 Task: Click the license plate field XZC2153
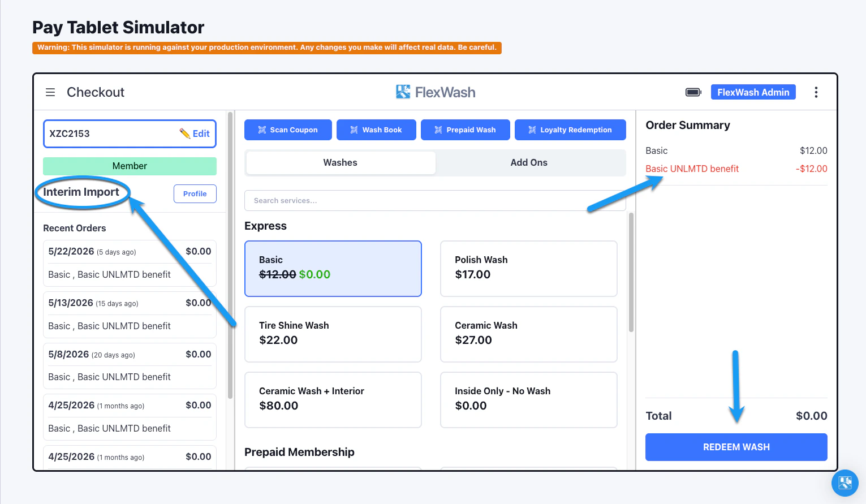[x=130, y=133]
